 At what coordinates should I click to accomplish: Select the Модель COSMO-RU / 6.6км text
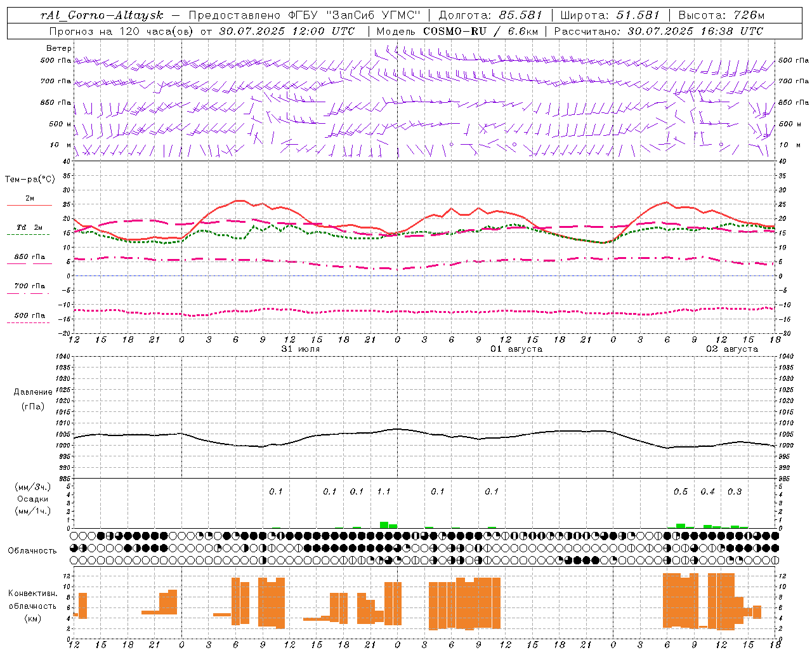(457, 30)
